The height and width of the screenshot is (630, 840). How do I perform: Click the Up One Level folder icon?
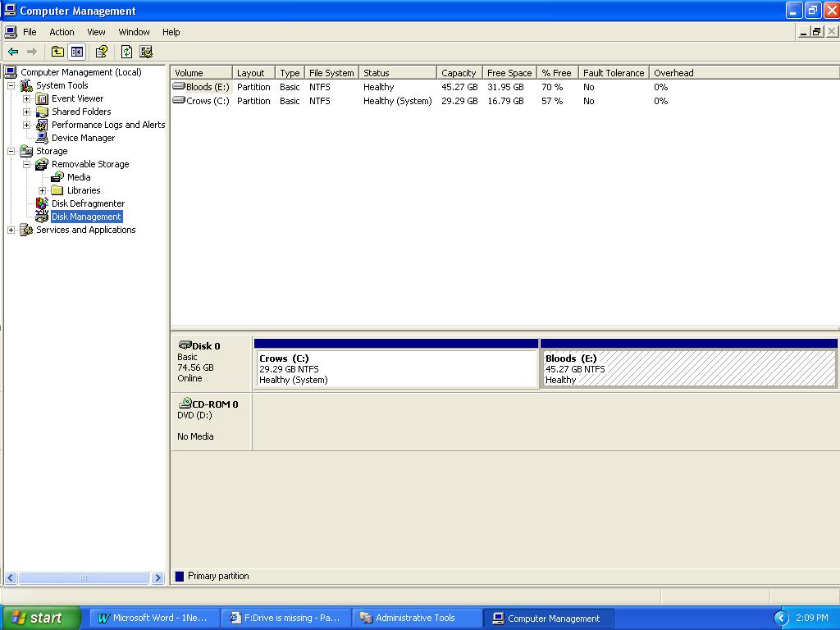click(57, 52)
